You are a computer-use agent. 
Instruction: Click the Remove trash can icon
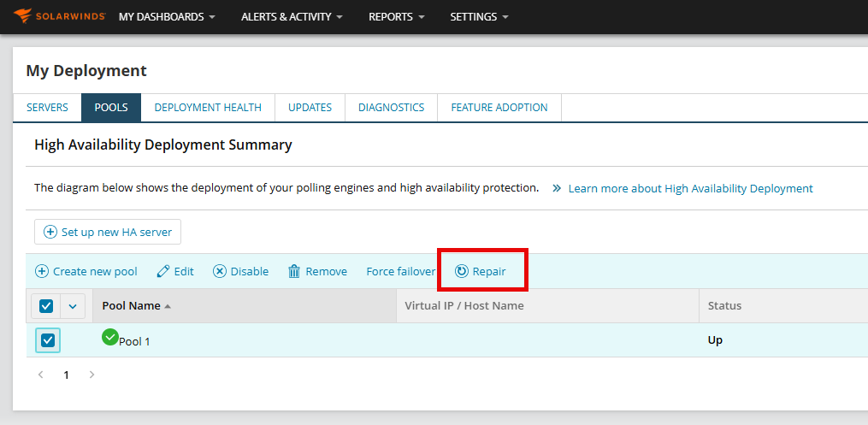pyautogui.click(x=294, y=271)
